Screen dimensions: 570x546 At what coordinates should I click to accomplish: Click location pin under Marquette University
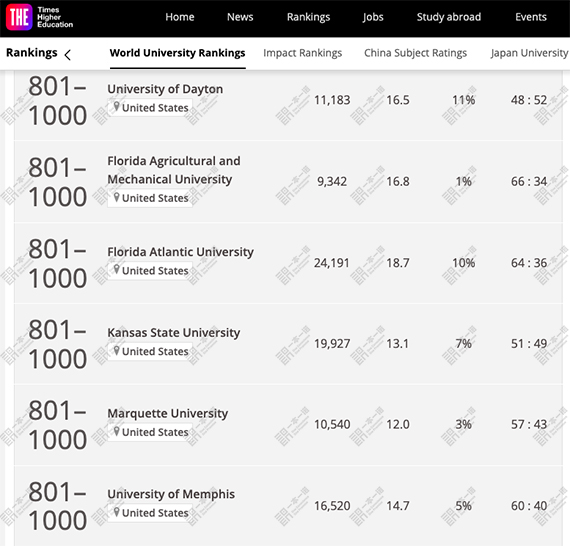pyautogui.click(x=116, y=431)
